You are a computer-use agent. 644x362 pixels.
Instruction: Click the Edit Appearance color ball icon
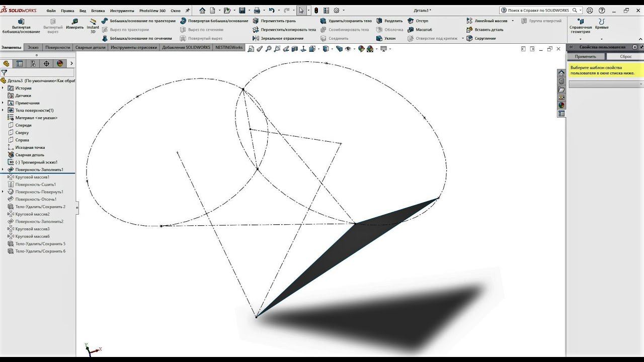361,49
